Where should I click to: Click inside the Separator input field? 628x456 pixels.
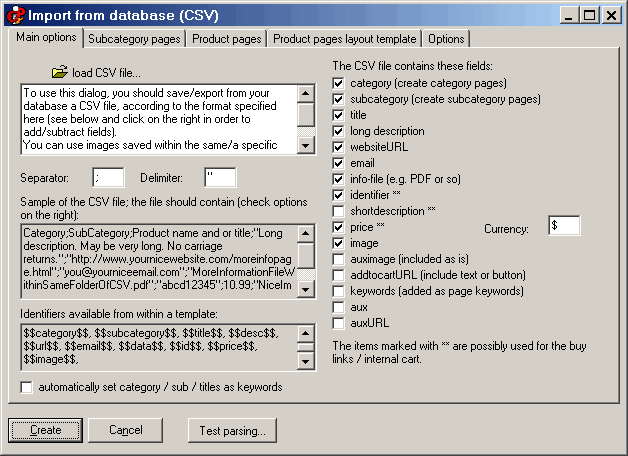point(107,177)
